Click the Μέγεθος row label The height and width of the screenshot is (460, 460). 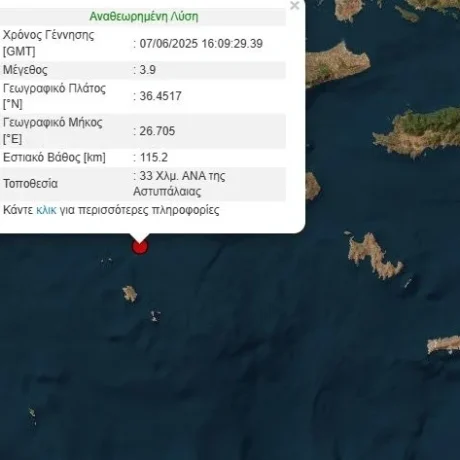[x=25, y=70]
